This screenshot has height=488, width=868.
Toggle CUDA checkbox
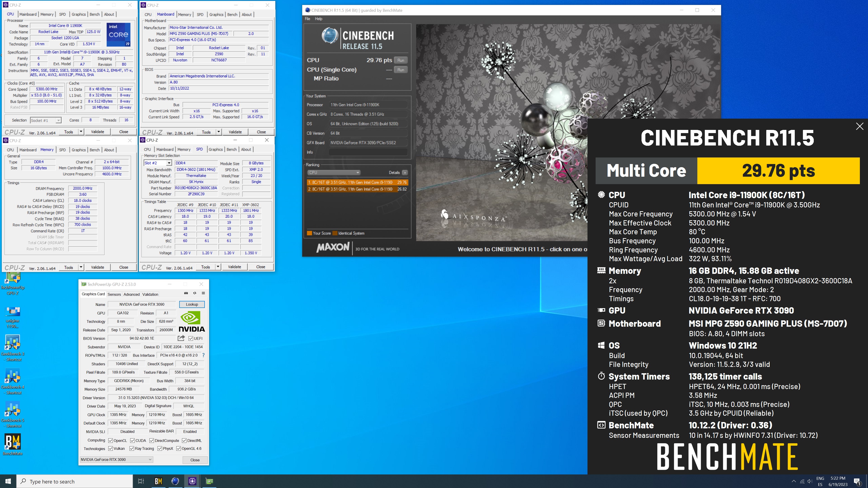[x=132, y=441]
